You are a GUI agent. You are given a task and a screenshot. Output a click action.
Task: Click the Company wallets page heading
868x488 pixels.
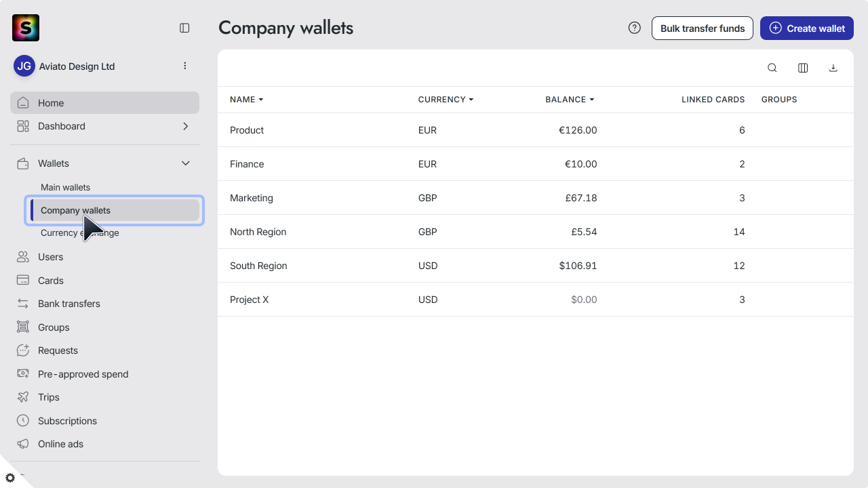click(x=285, y=28)
